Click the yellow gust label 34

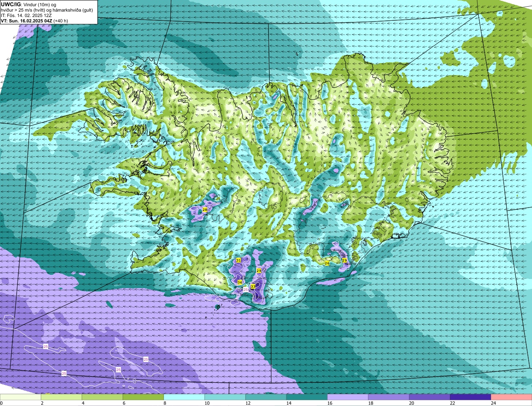pyautogui.click(x=240, y=282)
